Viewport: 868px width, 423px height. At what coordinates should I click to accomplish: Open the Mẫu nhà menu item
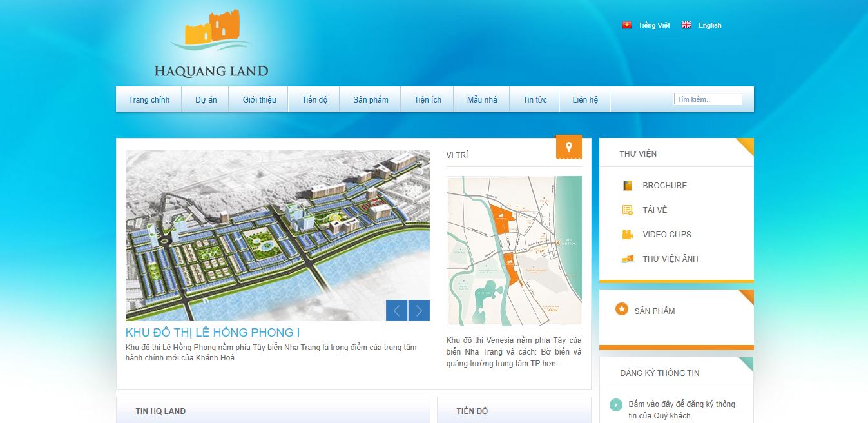coord(482,100)
